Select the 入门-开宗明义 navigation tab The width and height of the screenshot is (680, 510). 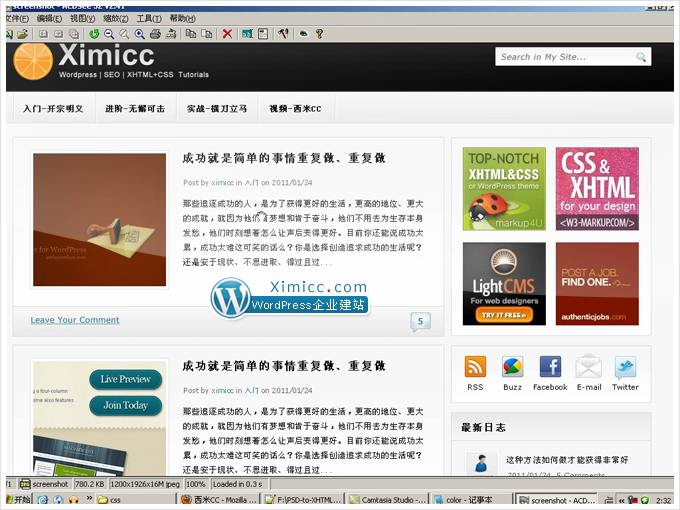tap(53, 108)
